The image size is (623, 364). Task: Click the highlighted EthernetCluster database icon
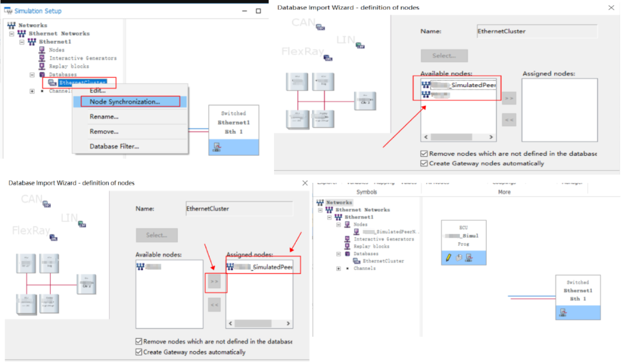point(52,82)
